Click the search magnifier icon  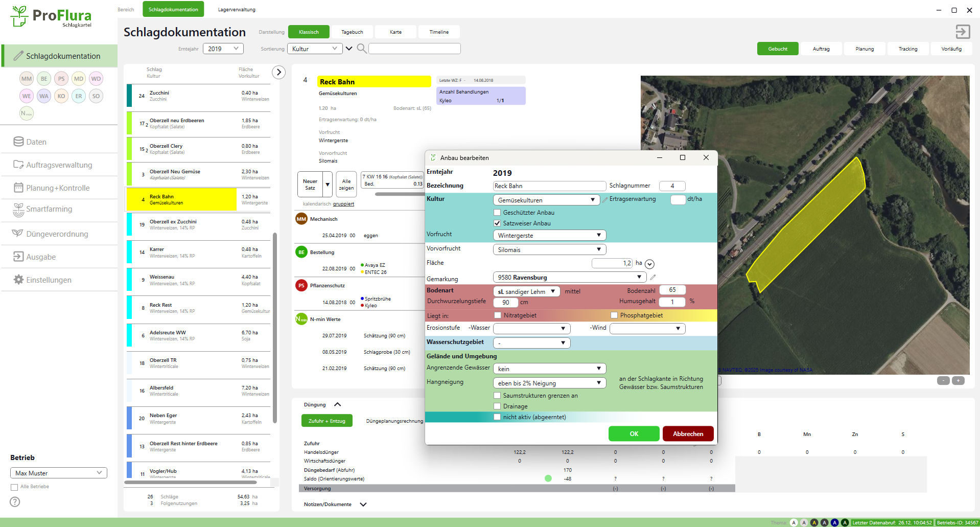click(x=361, y=49)
